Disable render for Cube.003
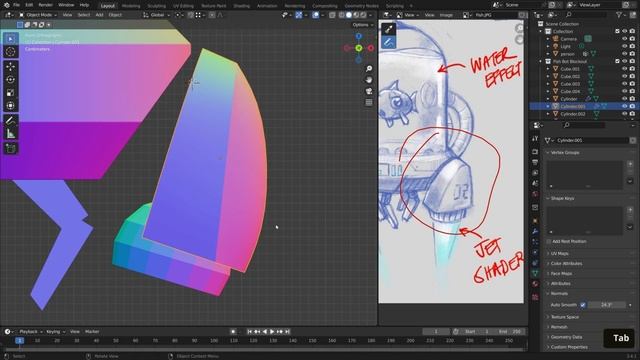The height and width of the screenshot is (360, 640). point(632,84)
